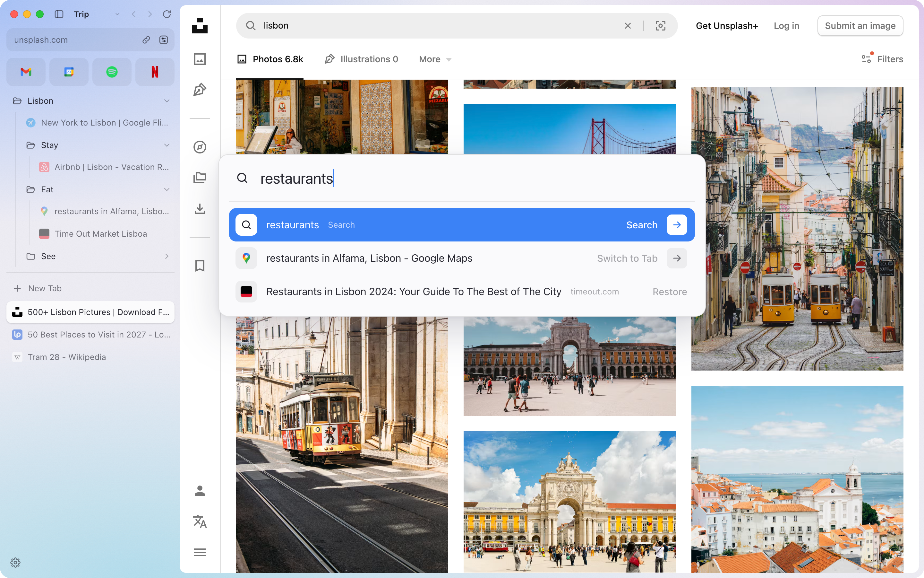Open the Spotify pinned tab
Viewport: 924px width, 578px height.
point(112,72)
